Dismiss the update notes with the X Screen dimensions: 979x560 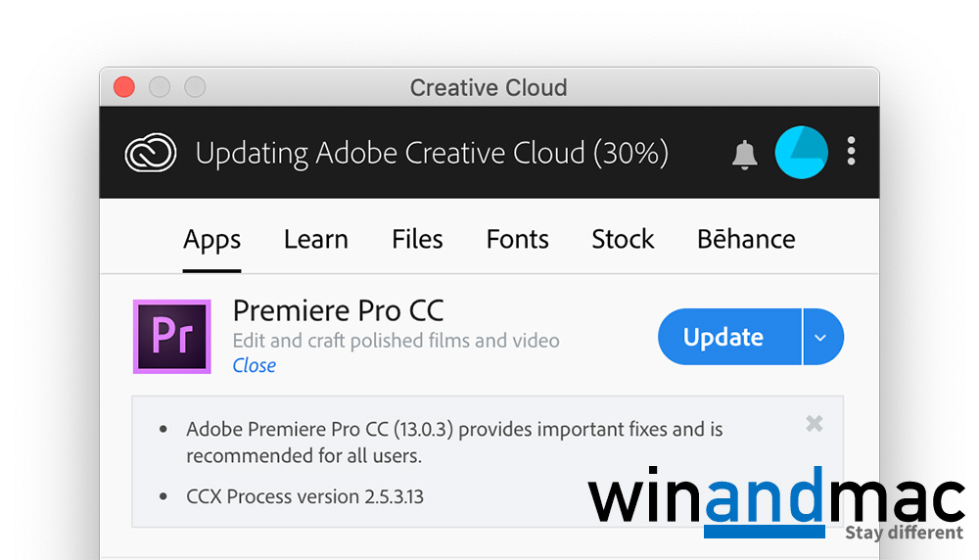click(814, 424)
